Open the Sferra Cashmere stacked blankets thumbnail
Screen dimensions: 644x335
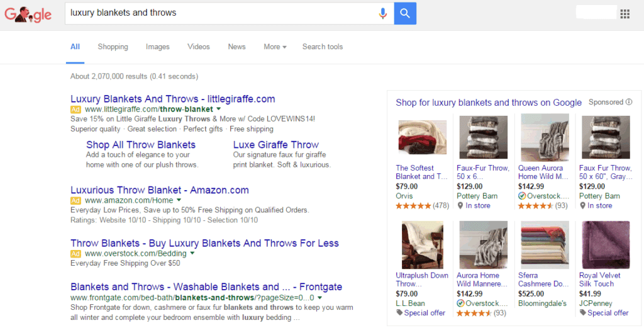[544, 245]
